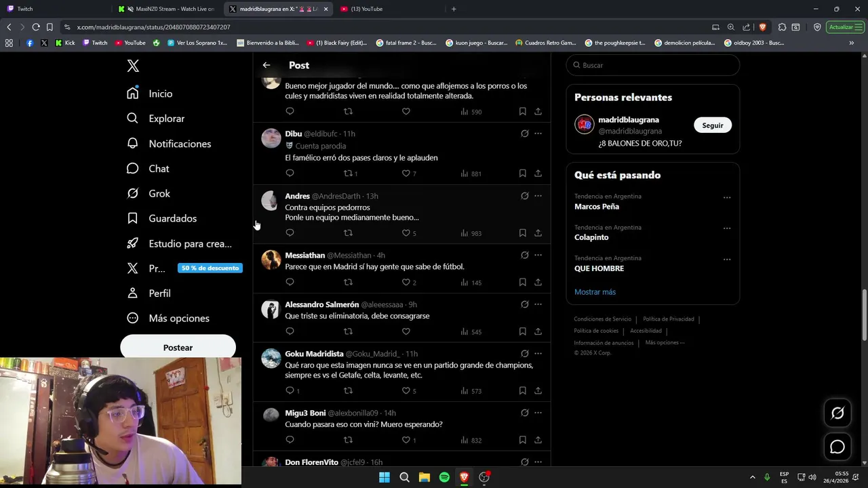Ask Grok about Dibu's reply
The height and width of the screenshot is (488, 868).
(x=524, y=134)
